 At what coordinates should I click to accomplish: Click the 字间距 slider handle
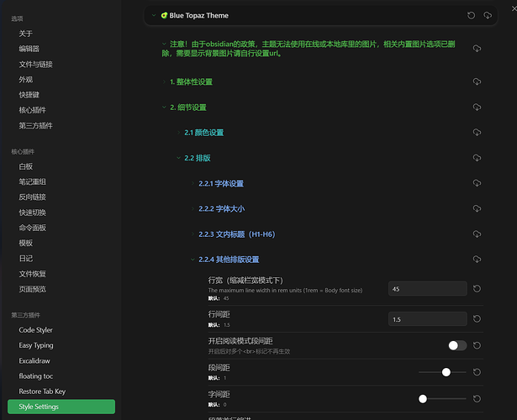[423, 399]
